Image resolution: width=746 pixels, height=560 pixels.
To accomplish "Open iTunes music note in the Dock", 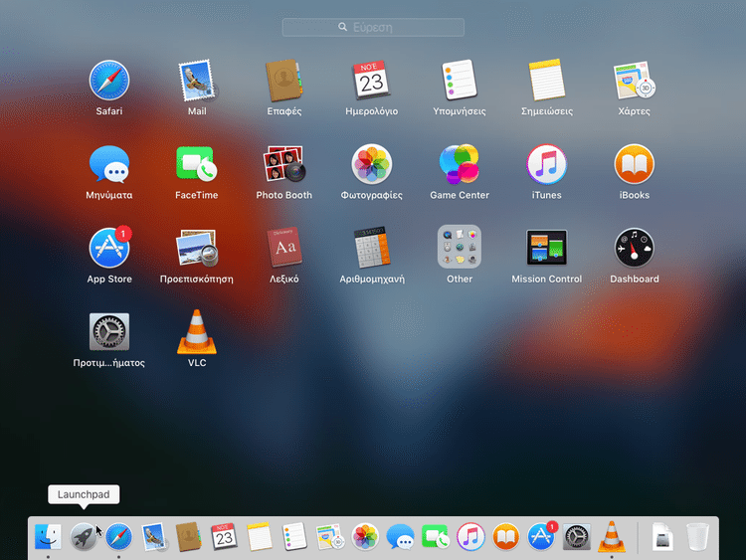I will click(470, 536).
